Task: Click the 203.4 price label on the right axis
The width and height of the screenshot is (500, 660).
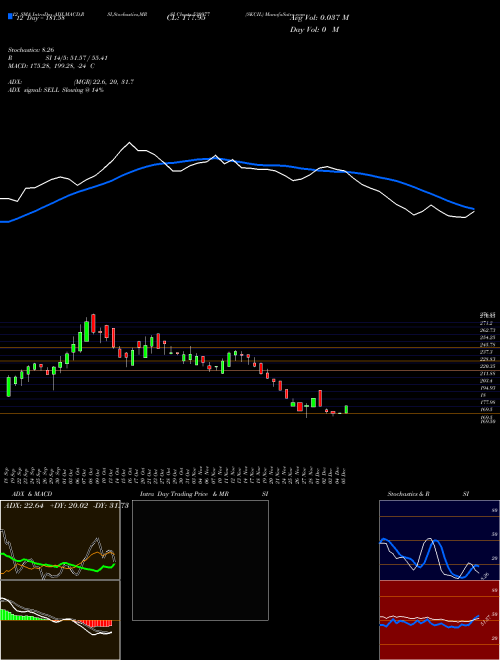Action: point(485,381)
